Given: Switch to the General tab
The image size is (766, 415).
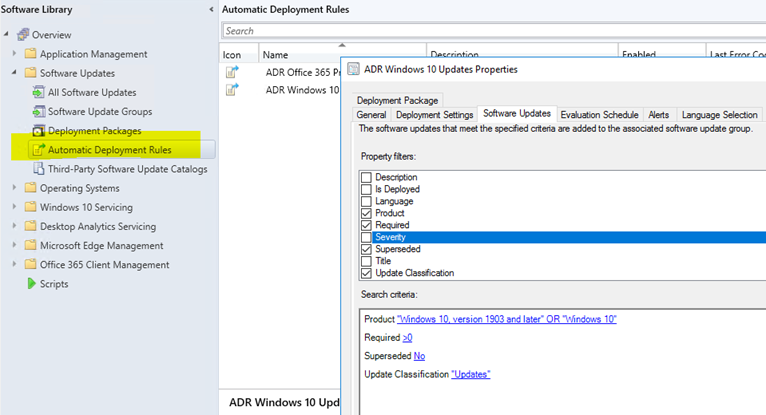Looking at the screenshot, I should pos(371,115).
